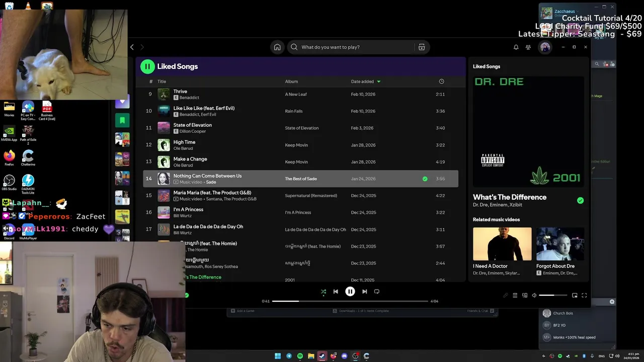
Task: Open the lyrics microphone icon
Action: tap(506, 296)
